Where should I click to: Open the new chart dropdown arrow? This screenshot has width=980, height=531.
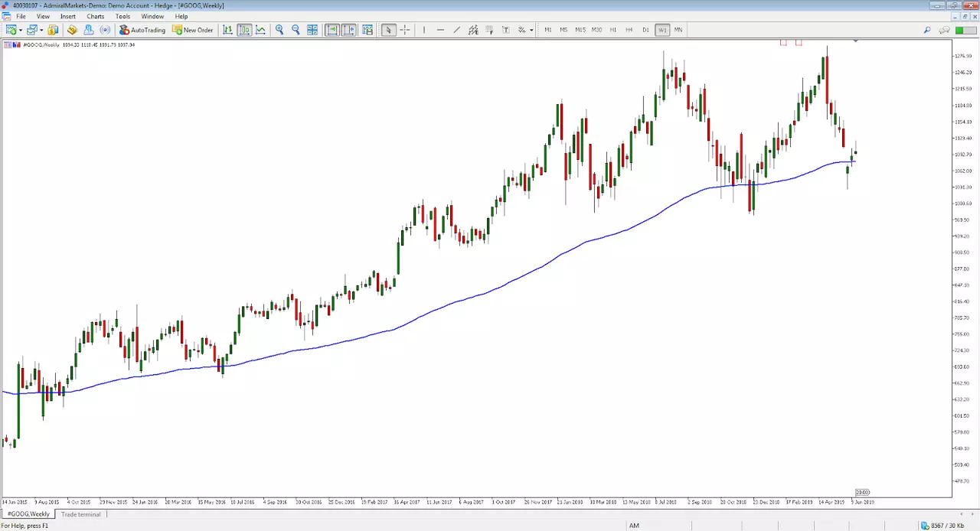[21, 30]
